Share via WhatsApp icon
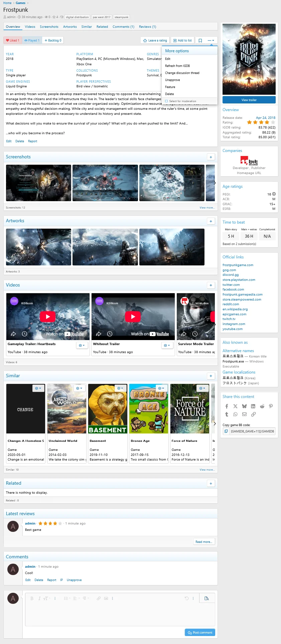This screenshot has height=644, width=281. [x=236, y=414]
